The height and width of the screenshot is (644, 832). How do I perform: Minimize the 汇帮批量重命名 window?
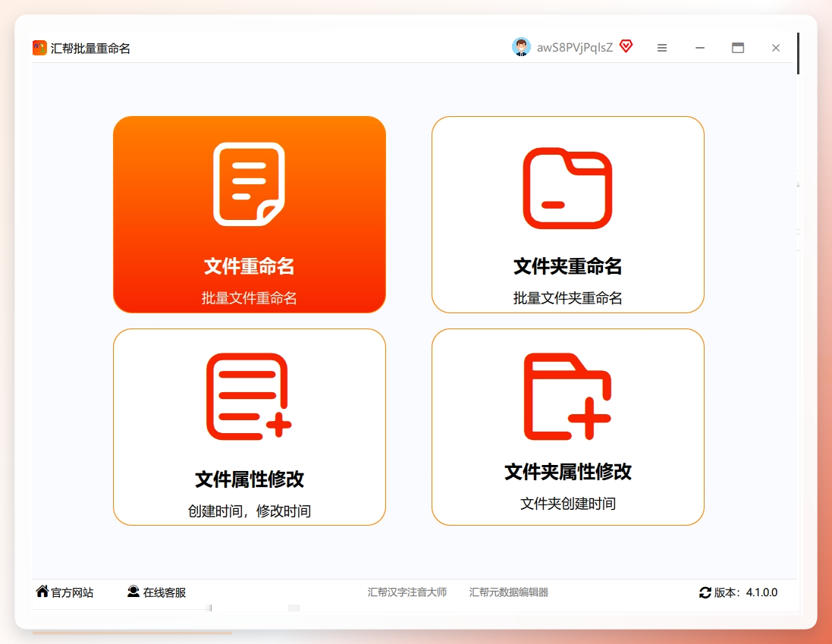click(700, 48)
